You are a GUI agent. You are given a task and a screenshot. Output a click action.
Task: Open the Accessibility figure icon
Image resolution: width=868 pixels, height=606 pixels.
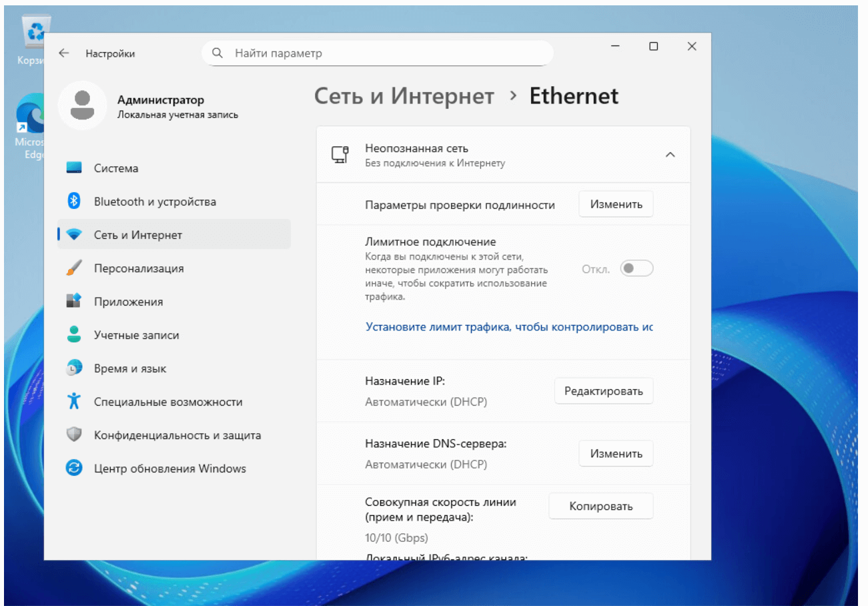point(74,402)
